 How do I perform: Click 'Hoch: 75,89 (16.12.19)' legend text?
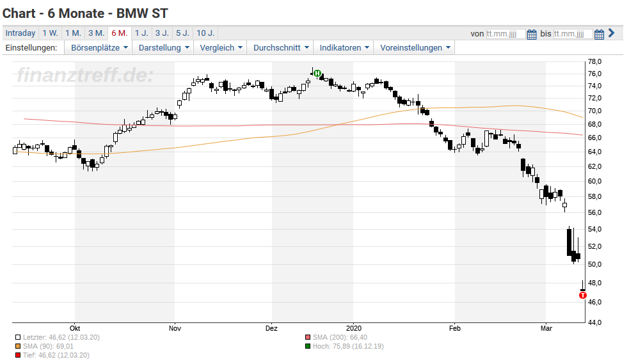click(x=348, y=346)
